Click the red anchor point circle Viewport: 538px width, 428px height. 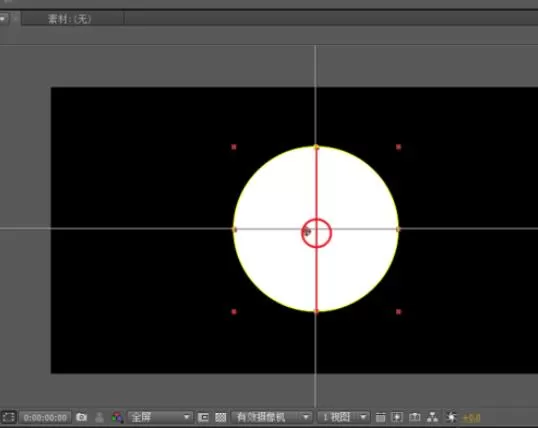click(x=316, y=233)
